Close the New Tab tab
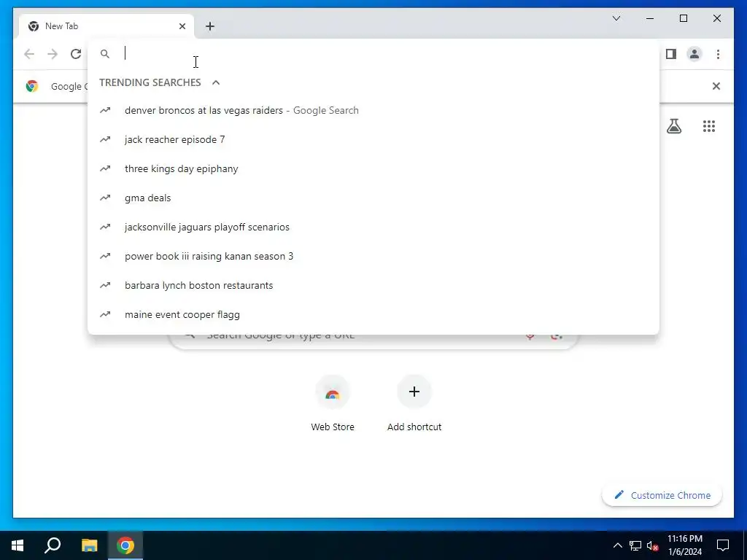747x560 pixels. [182, 26]
